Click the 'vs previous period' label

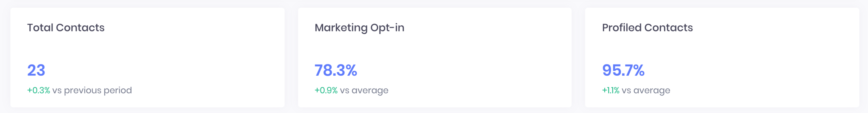pos(92,90)
